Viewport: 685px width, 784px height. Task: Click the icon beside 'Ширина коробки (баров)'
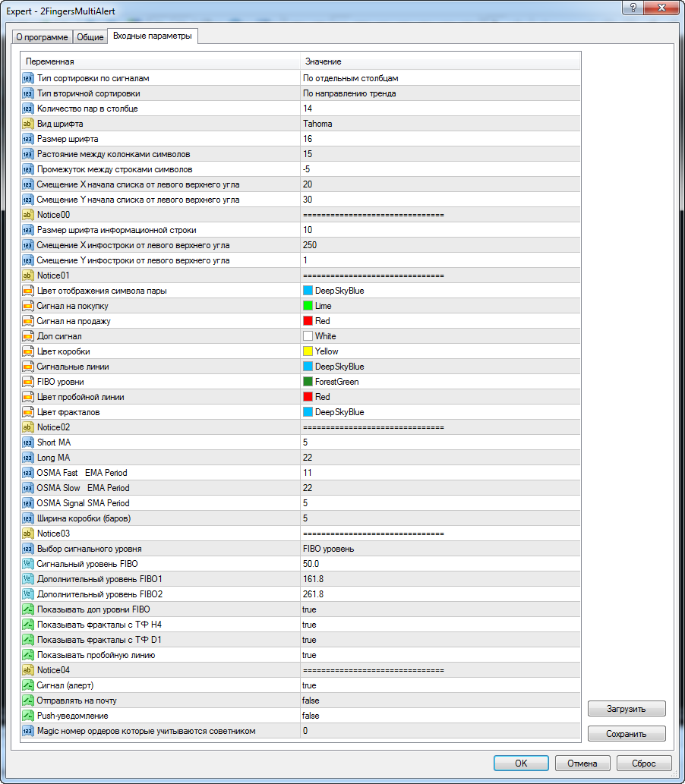(x=27, y=518)
